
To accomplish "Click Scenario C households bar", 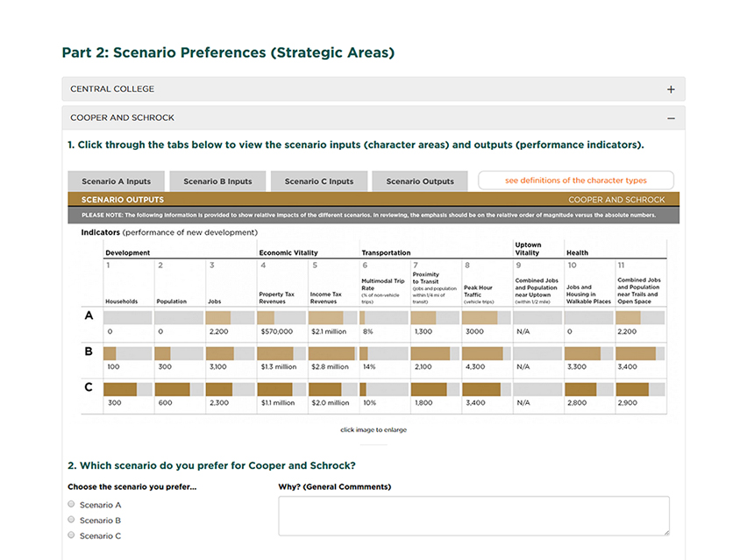I will point(120,389).
